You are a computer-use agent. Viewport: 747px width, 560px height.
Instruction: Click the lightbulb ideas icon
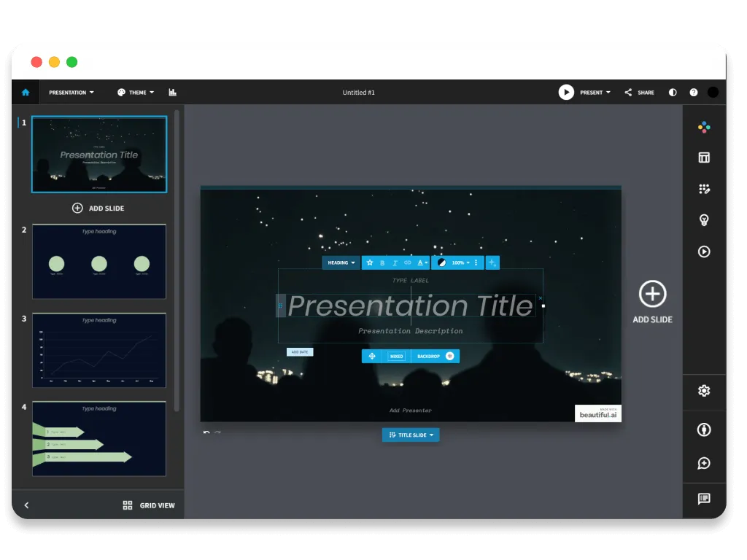coord(704,220)
